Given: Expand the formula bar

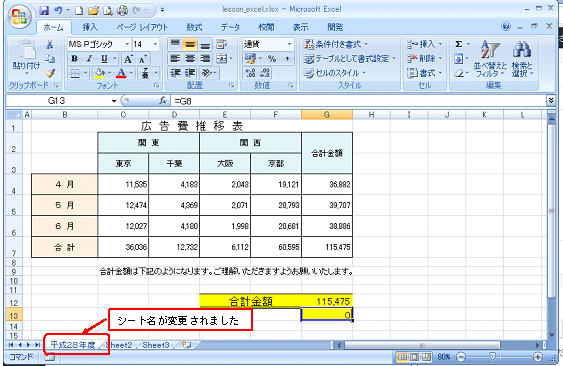Looking at the screenshot, I should point(551,101).
